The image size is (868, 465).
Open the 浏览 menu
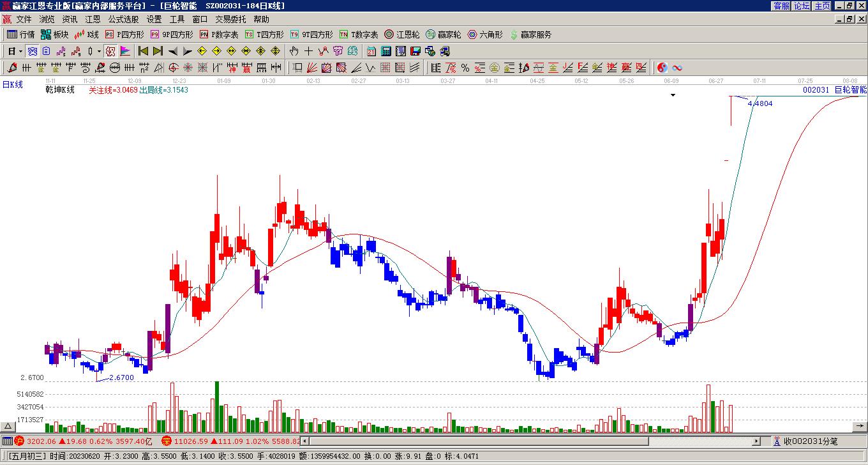pyautogui.click(x=47, y=19)
